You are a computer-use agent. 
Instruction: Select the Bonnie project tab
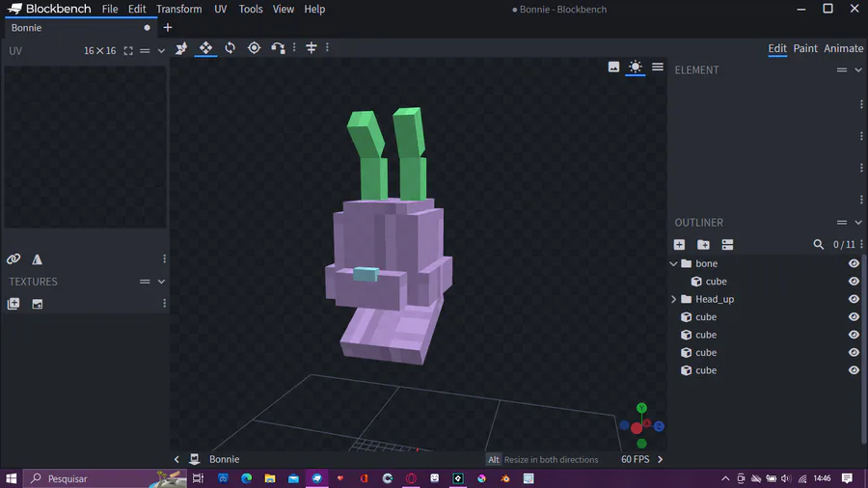81,28
